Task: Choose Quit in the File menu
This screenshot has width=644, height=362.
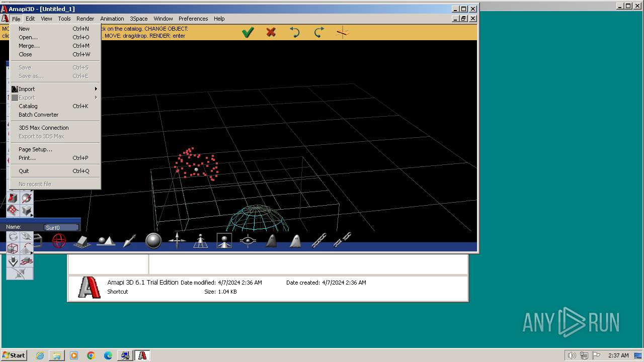Action: [x=55, y=171]
